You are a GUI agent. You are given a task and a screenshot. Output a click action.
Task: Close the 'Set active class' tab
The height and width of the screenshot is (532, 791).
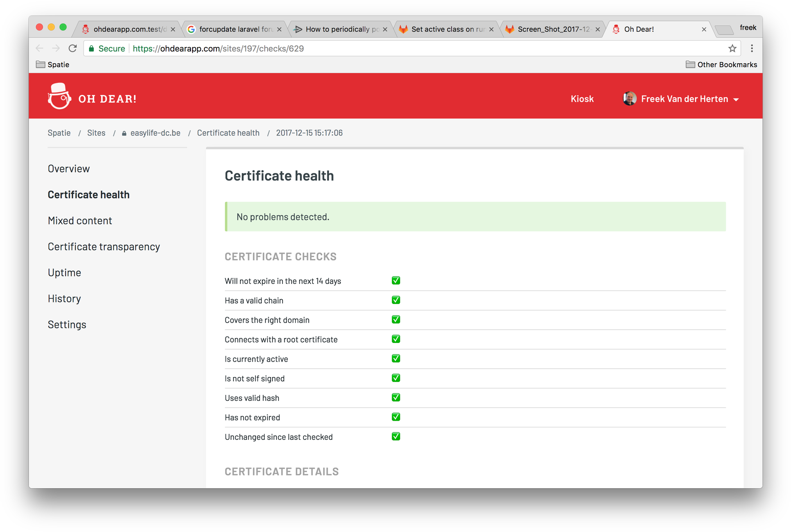click(x=491, y=29)
